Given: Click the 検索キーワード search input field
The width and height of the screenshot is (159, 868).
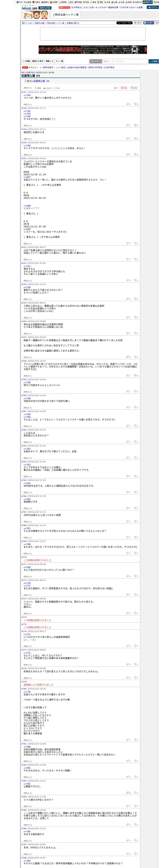Looking at the screenshot, I should point(125,61).
